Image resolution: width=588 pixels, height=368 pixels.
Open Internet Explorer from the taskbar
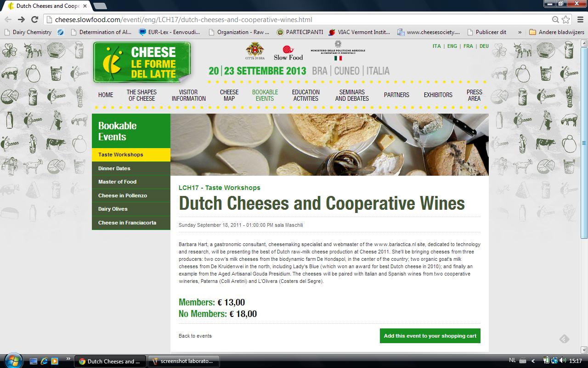(x=44, y=361)
